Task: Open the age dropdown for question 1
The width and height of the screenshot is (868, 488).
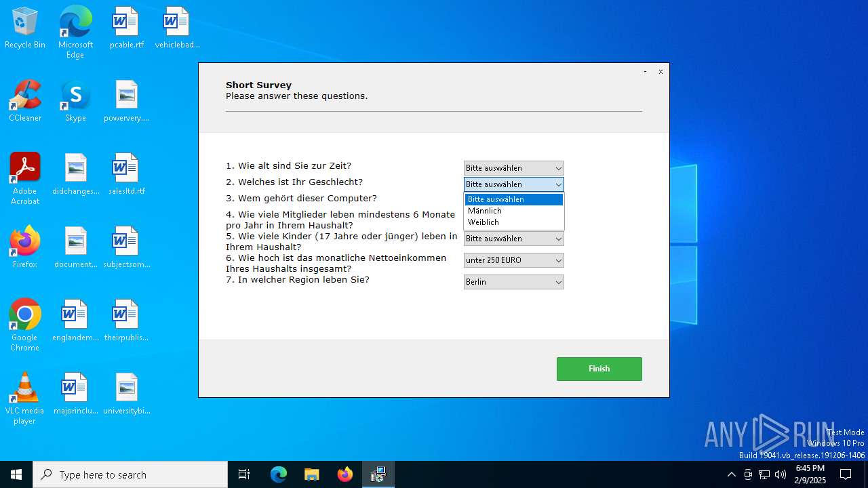Action: tap(514, 168)
